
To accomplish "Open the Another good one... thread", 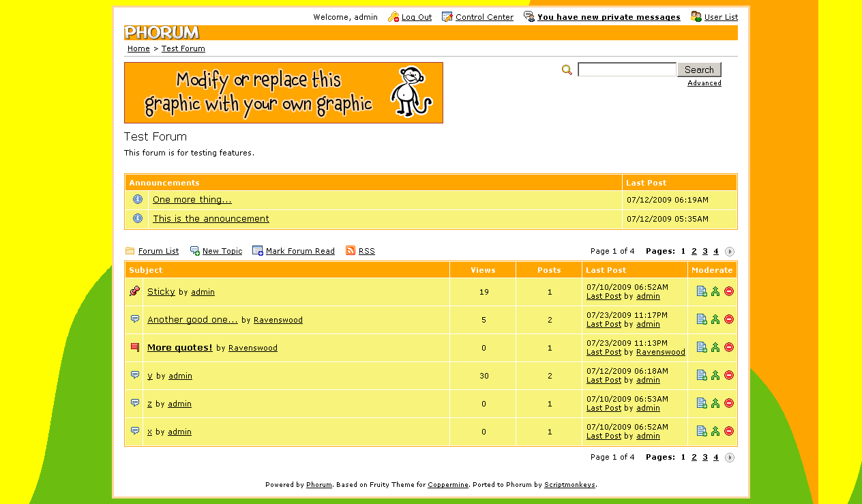I will click(x=192, y=319).
